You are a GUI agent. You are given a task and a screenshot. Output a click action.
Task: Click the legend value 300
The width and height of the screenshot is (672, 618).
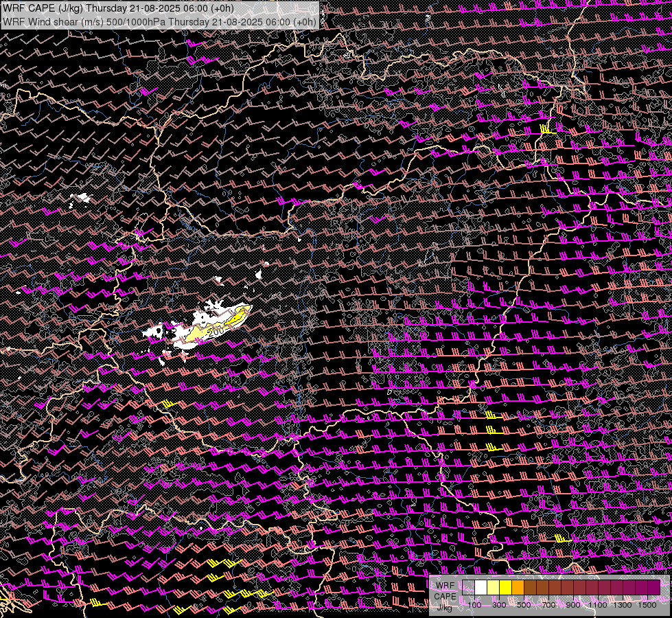[x=499, y=605]
